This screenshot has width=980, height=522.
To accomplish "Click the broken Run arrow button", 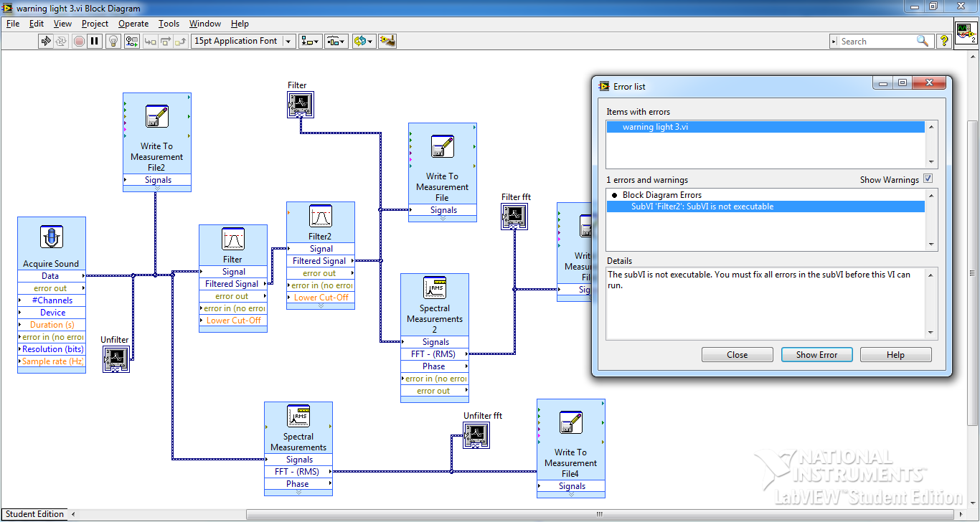I will point(46,41).
